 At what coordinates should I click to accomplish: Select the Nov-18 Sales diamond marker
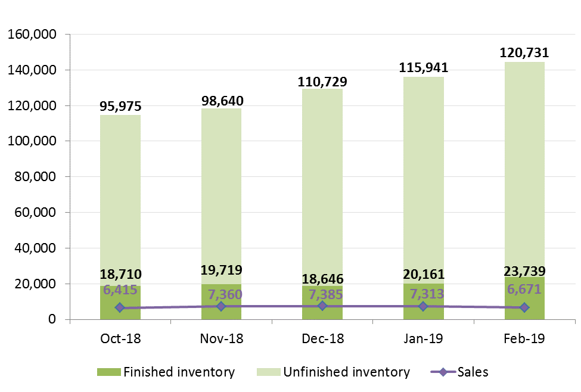pyautogui.click(x=221, y=306)
